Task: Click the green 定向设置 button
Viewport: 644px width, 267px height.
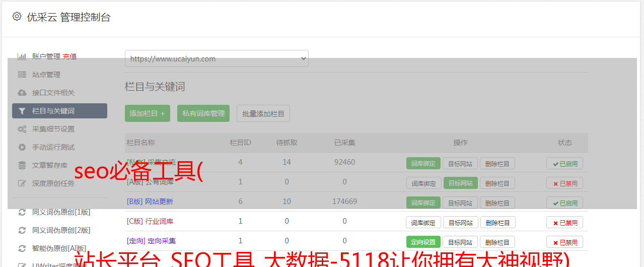Action: (423, 242)
